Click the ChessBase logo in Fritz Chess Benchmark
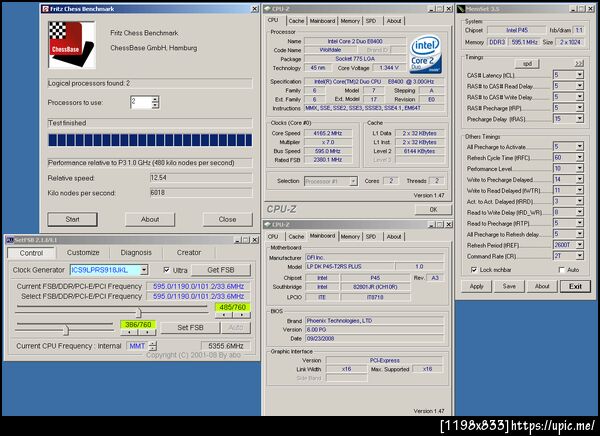600x436 pixels. click(x=72, y=44)
